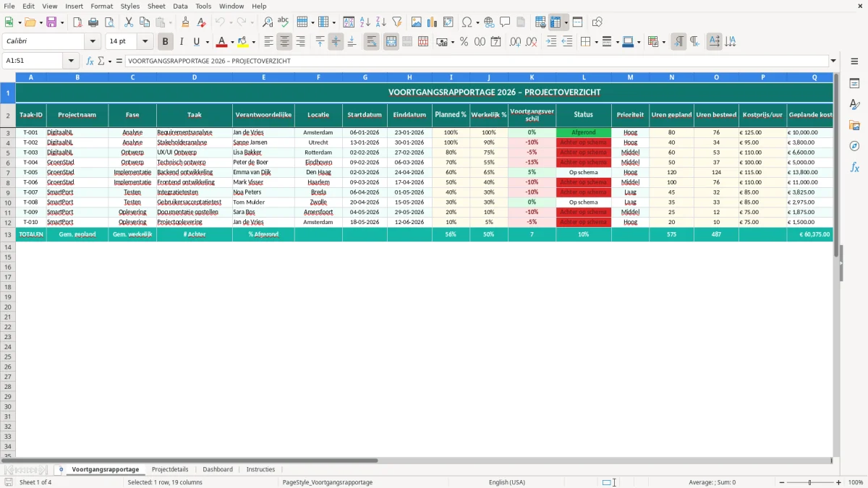Screen dimensions: 868x488
Task: Open the Underline style dropdown arrow
Action: click(x=207, y=42)
